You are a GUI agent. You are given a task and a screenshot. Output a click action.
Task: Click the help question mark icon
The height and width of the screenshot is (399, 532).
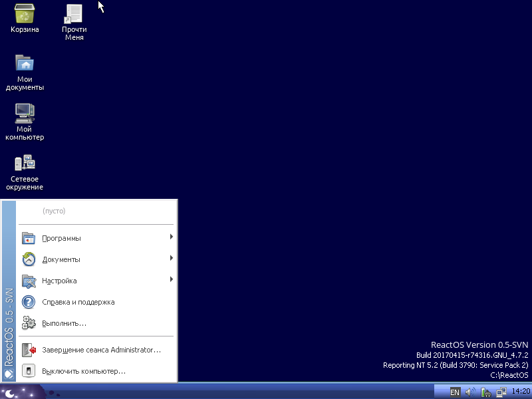click(29, 302)
